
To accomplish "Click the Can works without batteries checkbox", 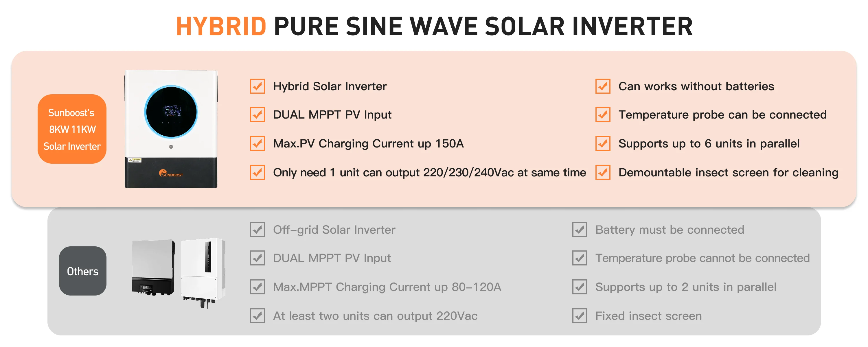I will (x=603, y=86).
